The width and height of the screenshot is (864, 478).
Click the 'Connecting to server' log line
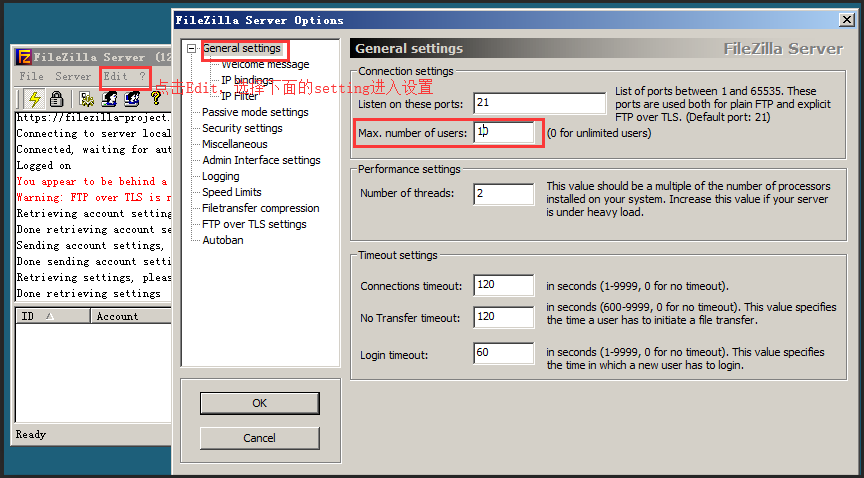(x=94, y=133)
